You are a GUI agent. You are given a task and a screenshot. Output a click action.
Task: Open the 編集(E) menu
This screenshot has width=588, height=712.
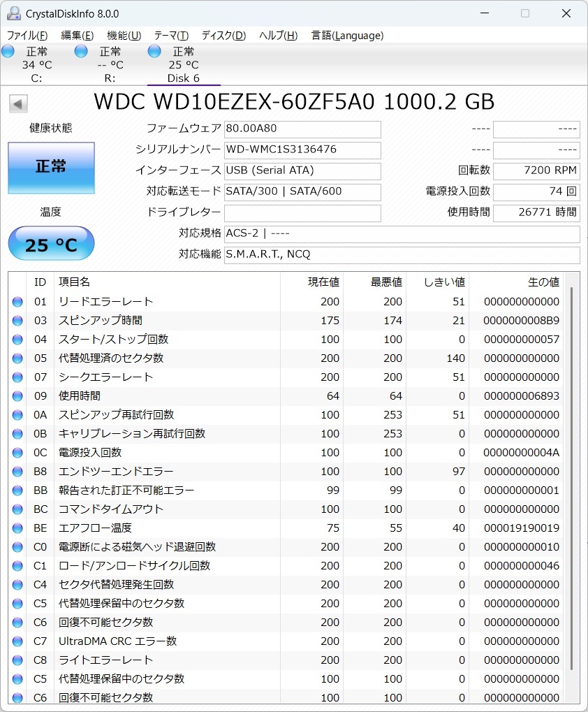click(77, 36)
